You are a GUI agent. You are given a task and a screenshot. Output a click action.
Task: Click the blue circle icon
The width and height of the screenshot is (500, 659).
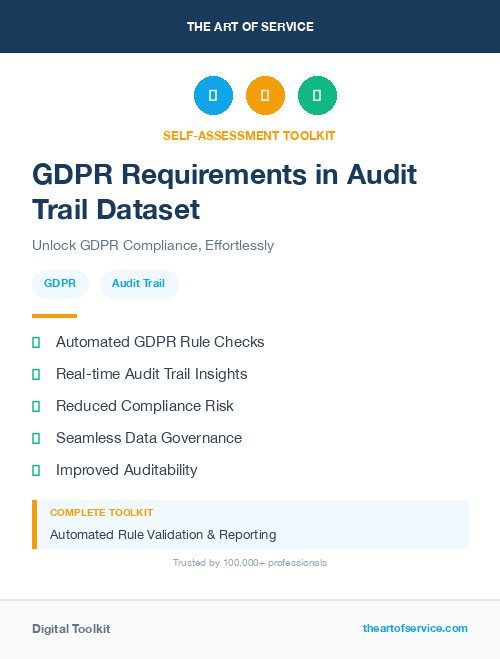[x=213, y=95]
